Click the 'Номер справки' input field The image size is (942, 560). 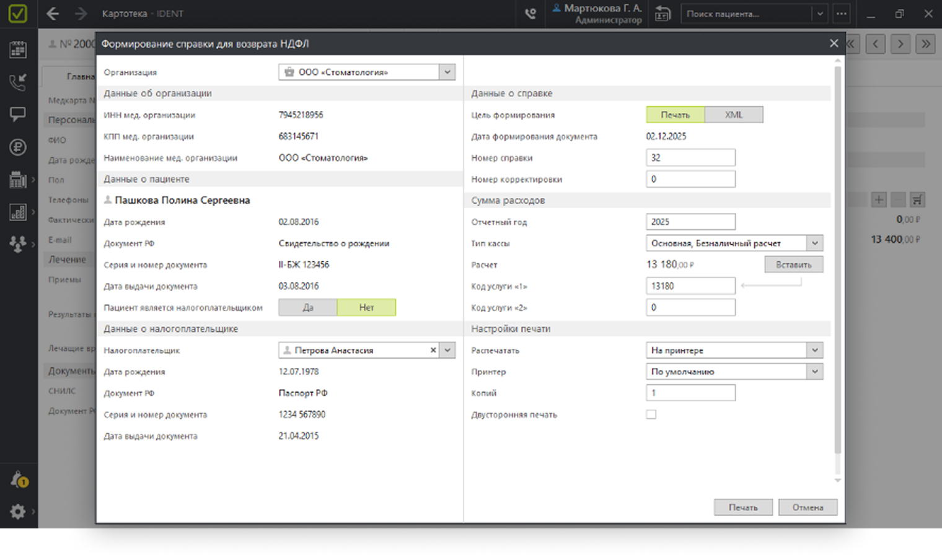(690, 158)
